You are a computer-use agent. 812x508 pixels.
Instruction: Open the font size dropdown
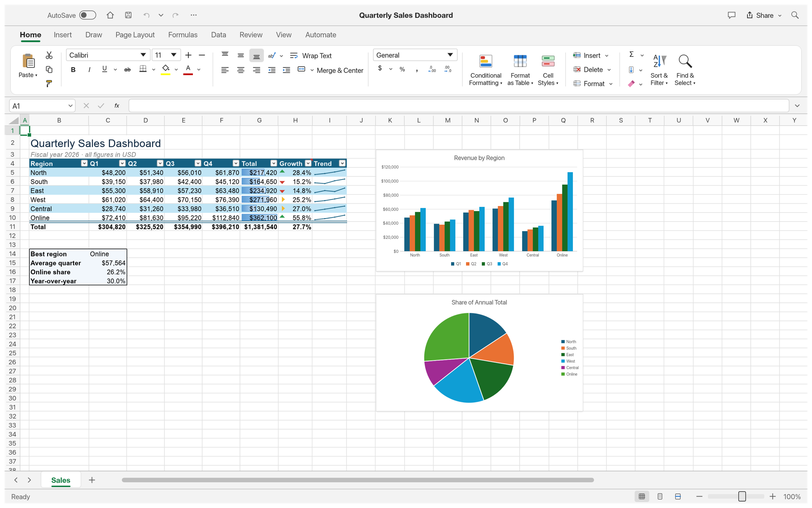173,55
